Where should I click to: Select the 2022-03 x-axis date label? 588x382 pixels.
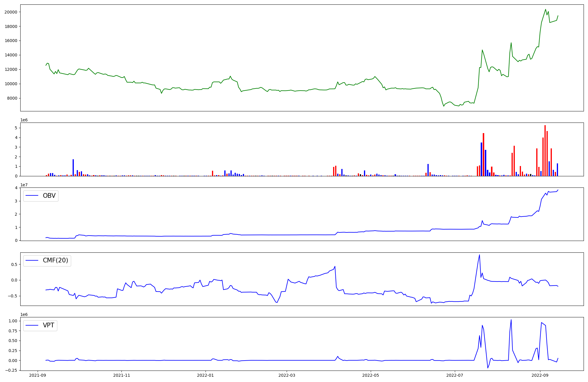coord(287,375)
